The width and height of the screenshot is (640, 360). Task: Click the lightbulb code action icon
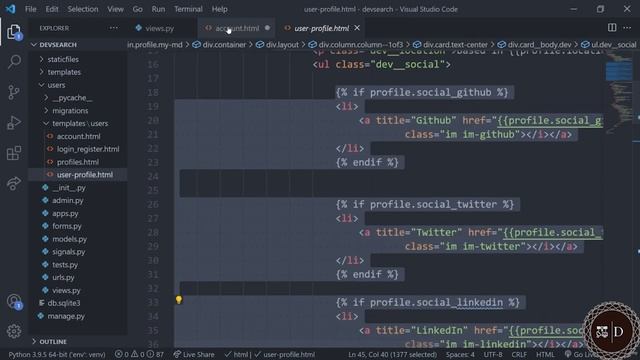(x=179, y=300)
